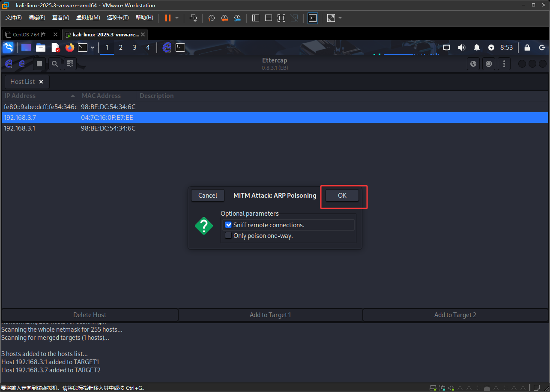Open the Ettercap hosts list icon
This screenshot has width=550, height=392.
pyautogui.click(x=70, y=64)
